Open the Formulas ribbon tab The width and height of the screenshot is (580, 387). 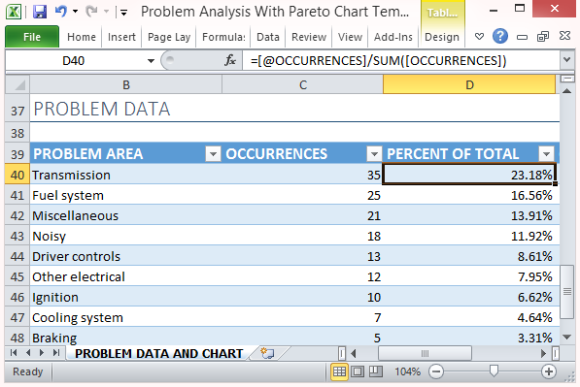click(x=223, y=37)
